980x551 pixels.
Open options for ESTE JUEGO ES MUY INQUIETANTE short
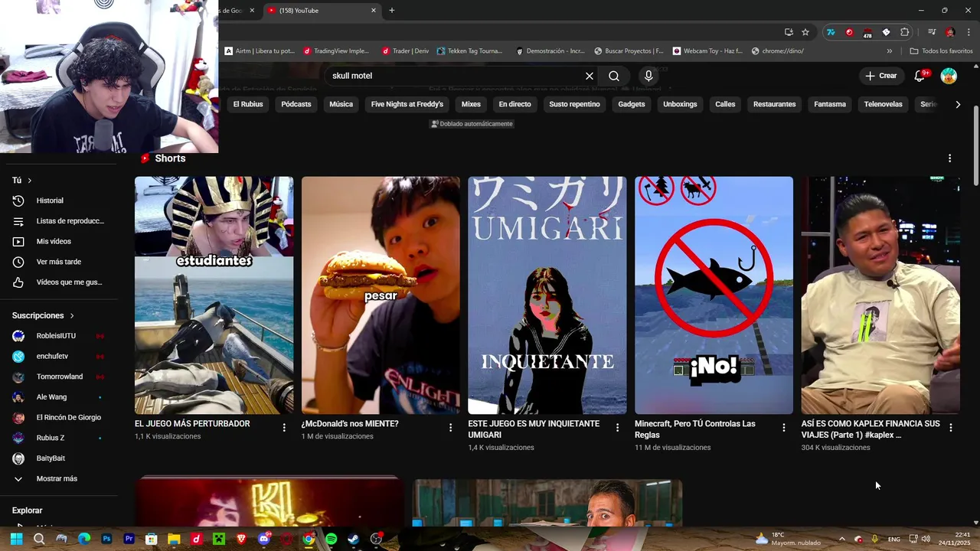[617, 428]
